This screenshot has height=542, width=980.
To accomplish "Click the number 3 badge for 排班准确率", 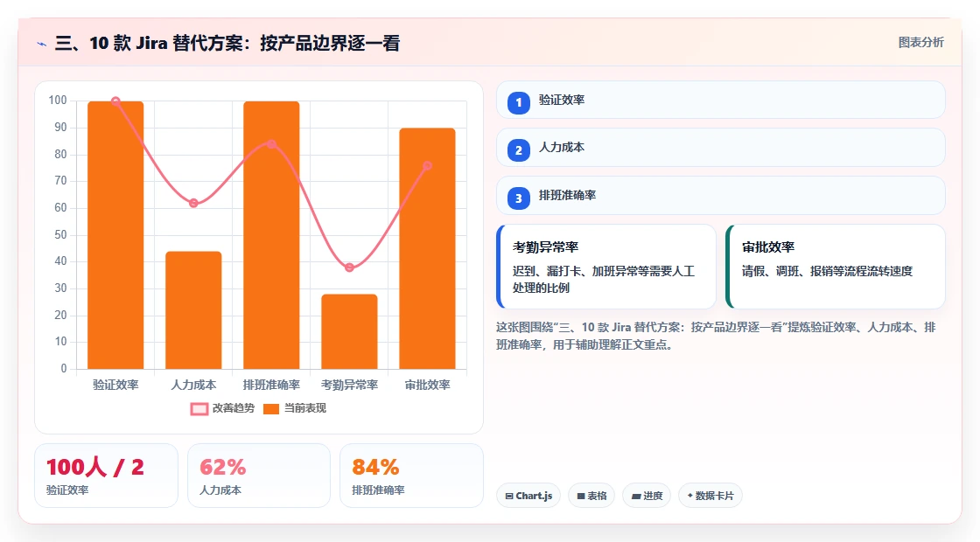I will [x=518, y=198].
